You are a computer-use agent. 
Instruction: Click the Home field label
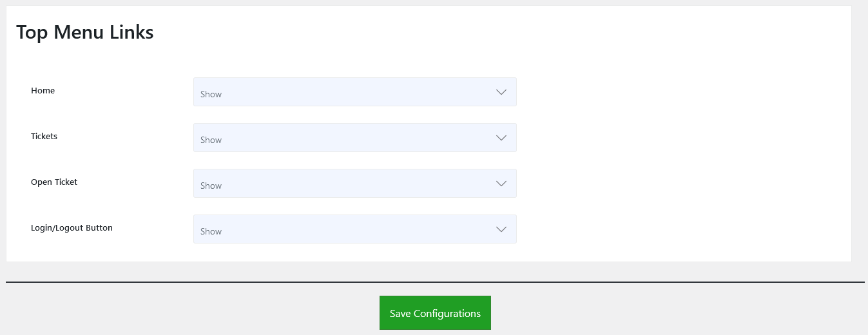tap(43, 91)
